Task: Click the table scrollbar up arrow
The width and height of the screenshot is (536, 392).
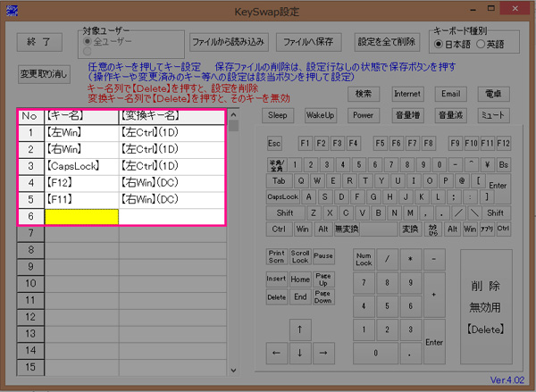Action: click(x=233, y=115)
